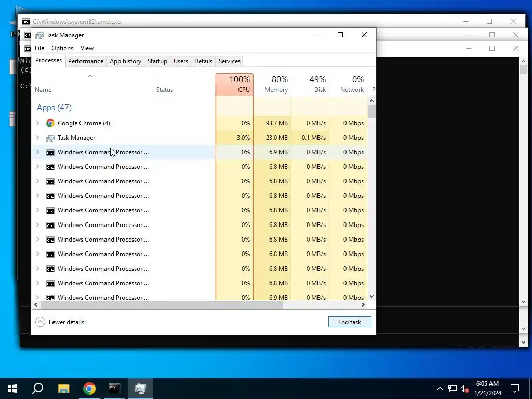Maximize the Task Manager window
The height and width of the screenshot is (399, 532).
click(x=340, y=35)
